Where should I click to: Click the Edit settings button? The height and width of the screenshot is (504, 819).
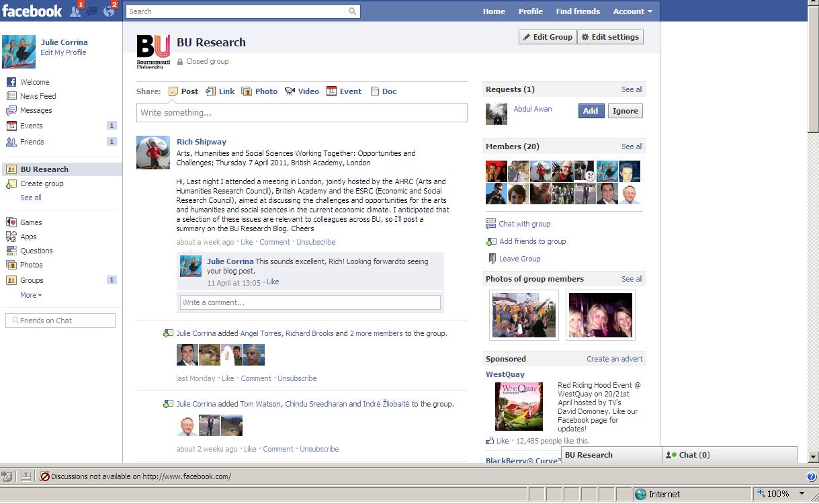[x=611, y=37]
